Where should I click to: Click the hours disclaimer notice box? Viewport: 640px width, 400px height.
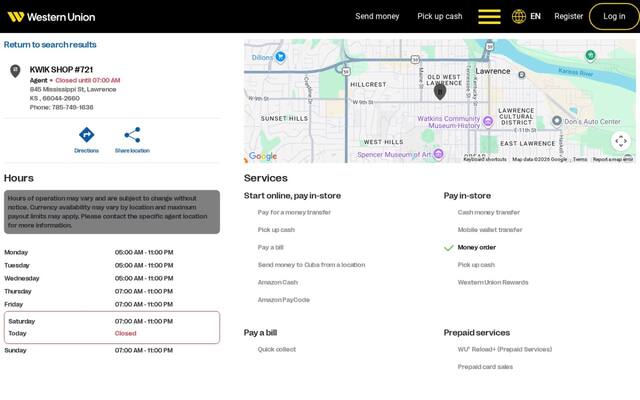pos(112,212)
